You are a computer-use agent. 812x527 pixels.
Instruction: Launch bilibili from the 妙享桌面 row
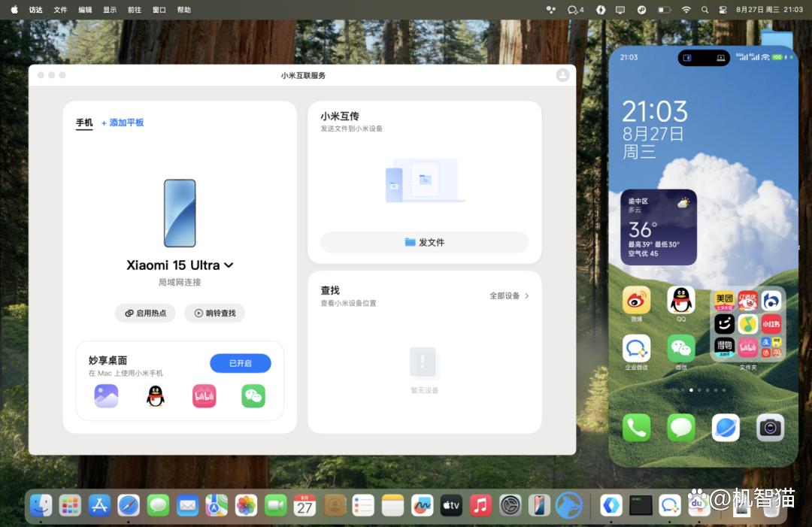pos(204,396)
